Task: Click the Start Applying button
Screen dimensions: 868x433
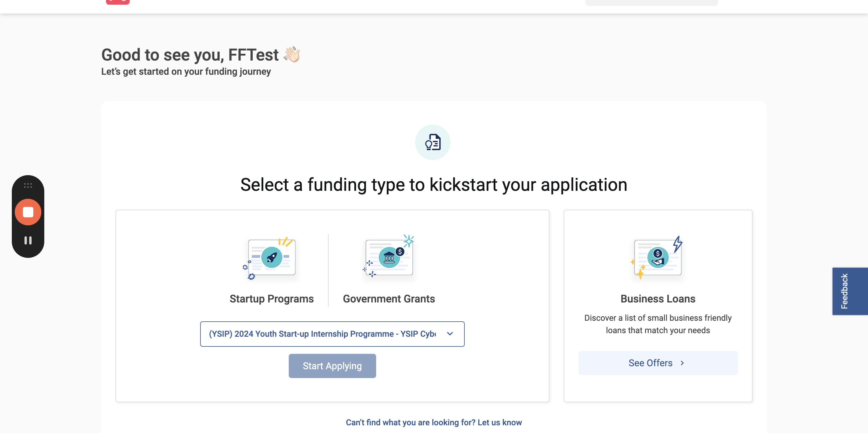Action: pos(332,366)
